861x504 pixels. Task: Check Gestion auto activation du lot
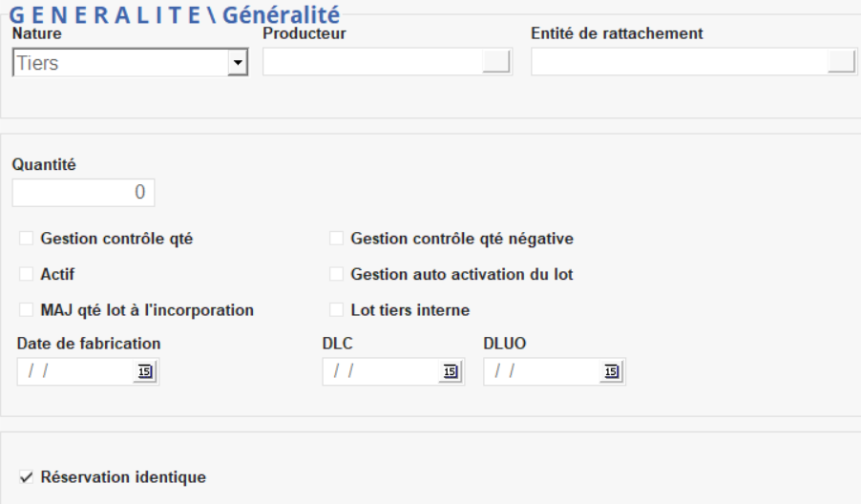[x=336, y=274]
